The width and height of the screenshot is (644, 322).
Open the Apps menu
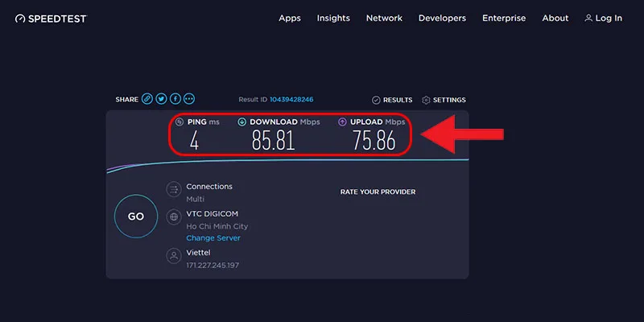290,18
